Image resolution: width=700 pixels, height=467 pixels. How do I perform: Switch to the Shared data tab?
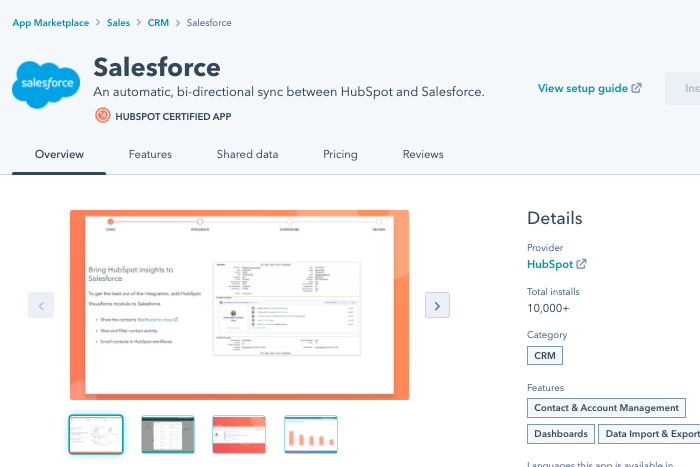tap(247, 154)
